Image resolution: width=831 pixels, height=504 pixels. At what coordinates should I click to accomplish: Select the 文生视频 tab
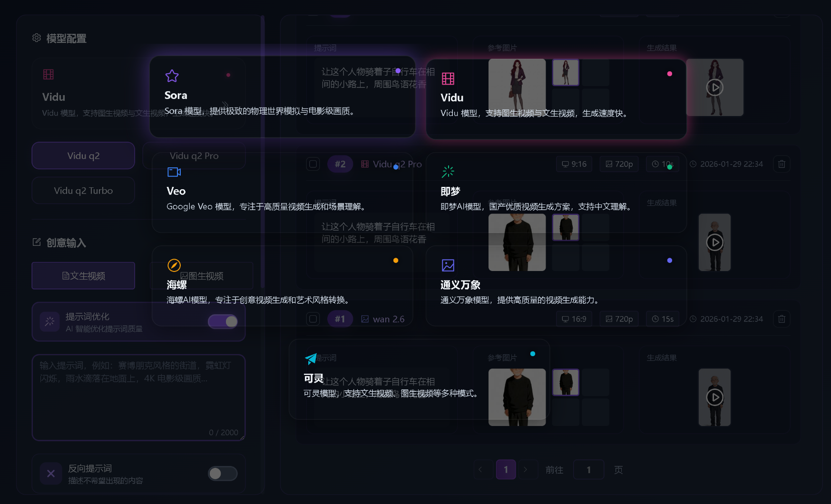click(83, 275)
